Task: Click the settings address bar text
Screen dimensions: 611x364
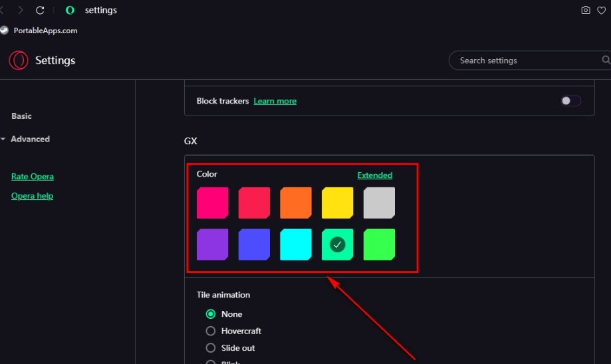Action: (101, 10)
